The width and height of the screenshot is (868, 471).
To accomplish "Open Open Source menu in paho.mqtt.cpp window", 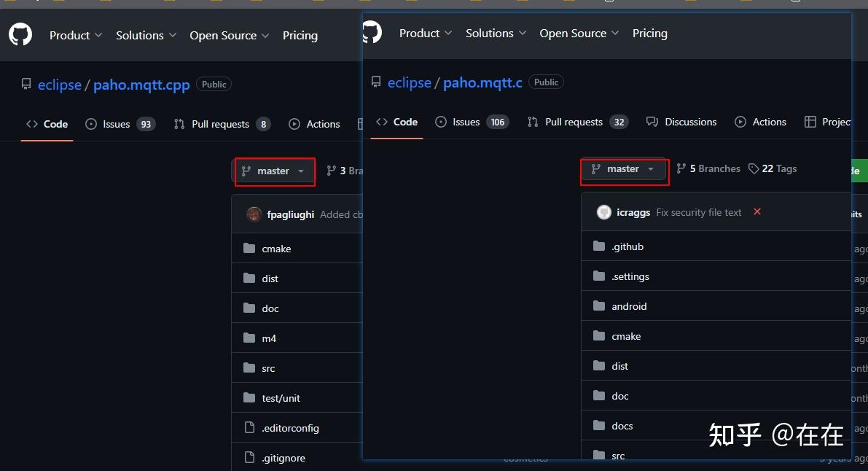I will coord(229,36).
